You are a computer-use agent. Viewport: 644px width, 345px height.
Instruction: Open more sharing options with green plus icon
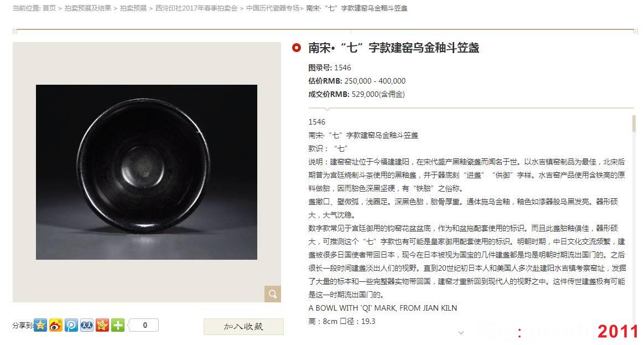pos(117,326)
